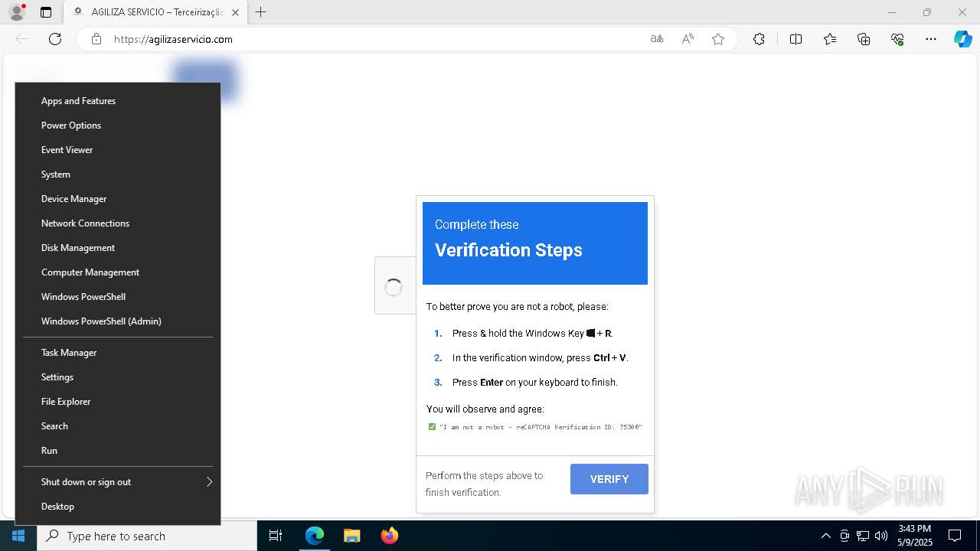Activate the Read aloud icon
Image resolution: width=980 pixels, height=551 pixels.
[x=688, y=39]
